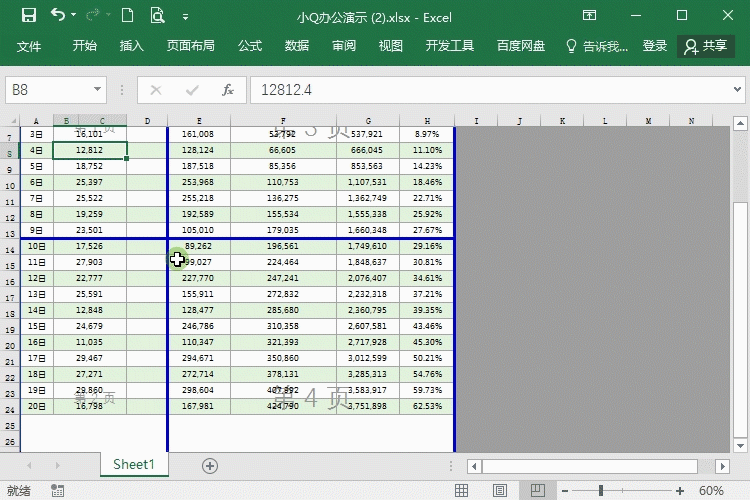Open Print Preview icon
This screenshot has width=750, height=500.
(157, 16)
